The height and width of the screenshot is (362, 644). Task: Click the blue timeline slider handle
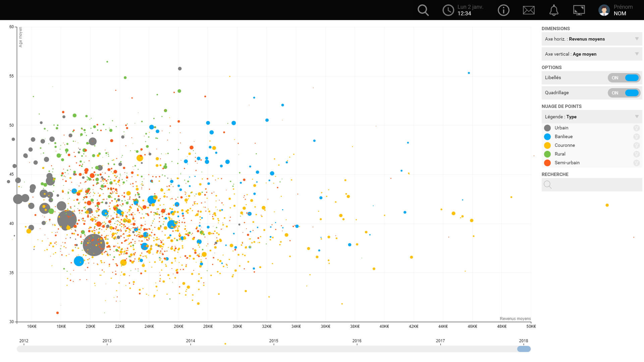coord(524,349)
